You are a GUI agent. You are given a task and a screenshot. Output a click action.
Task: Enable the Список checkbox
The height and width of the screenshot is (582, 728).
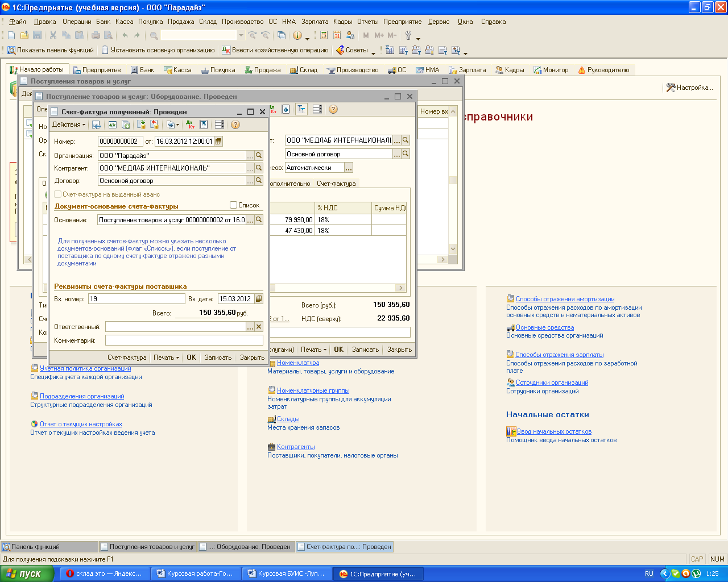234,205
